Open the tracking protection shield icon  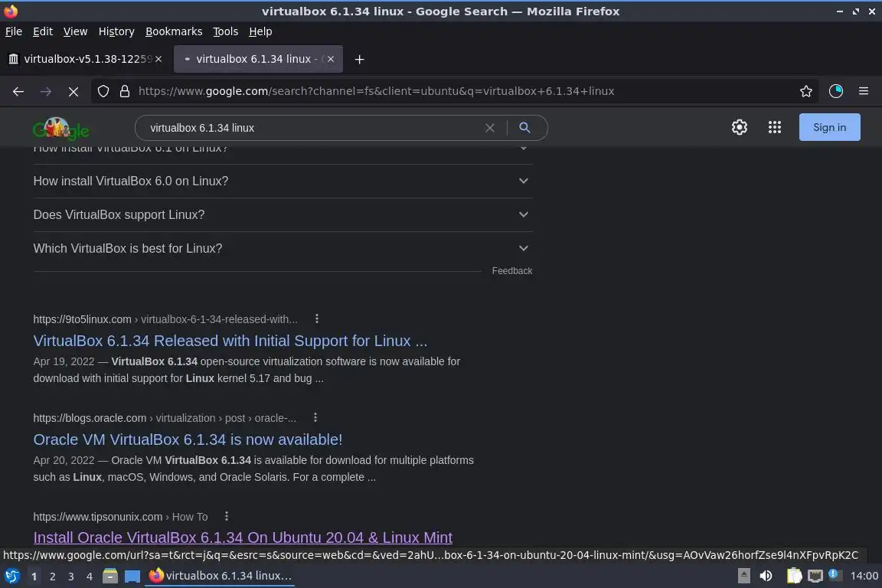click(x=103, y=91)
